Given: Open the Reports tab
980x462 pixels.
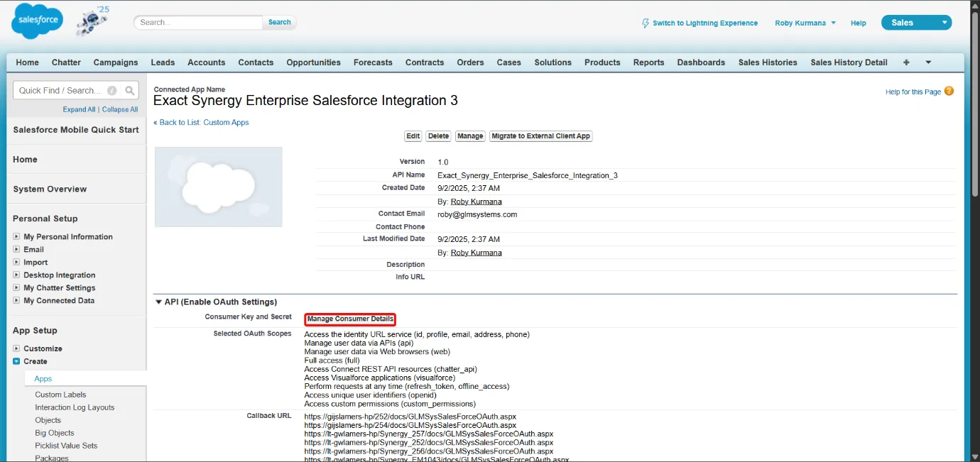Looking at the screenshot, I should (x=649, y=62).
